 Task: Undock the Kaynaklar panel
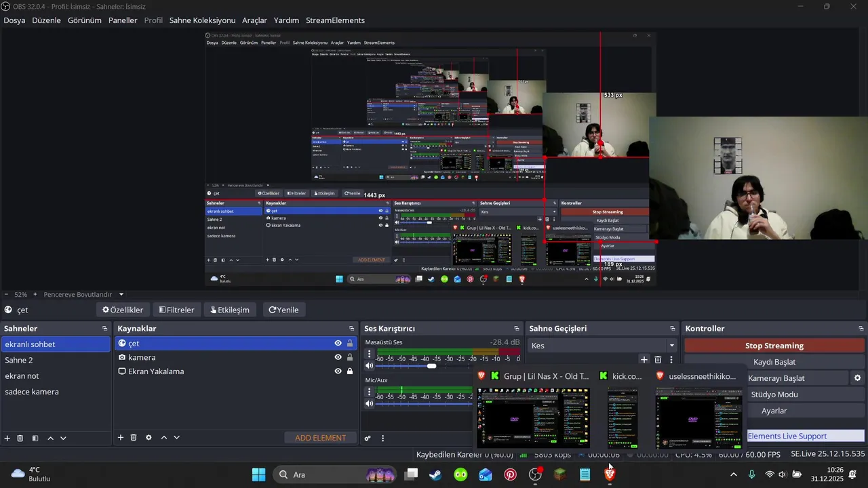coord(351,329)
